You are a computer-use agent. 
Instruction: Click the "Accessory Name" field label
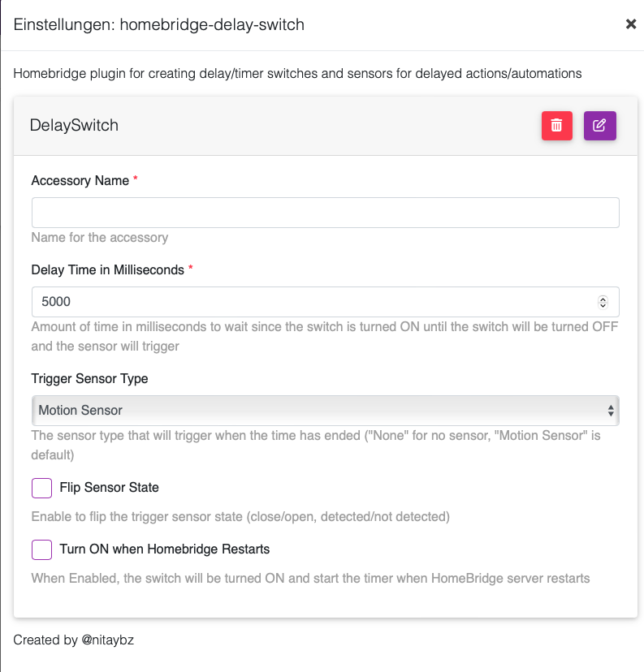(80, 181)
